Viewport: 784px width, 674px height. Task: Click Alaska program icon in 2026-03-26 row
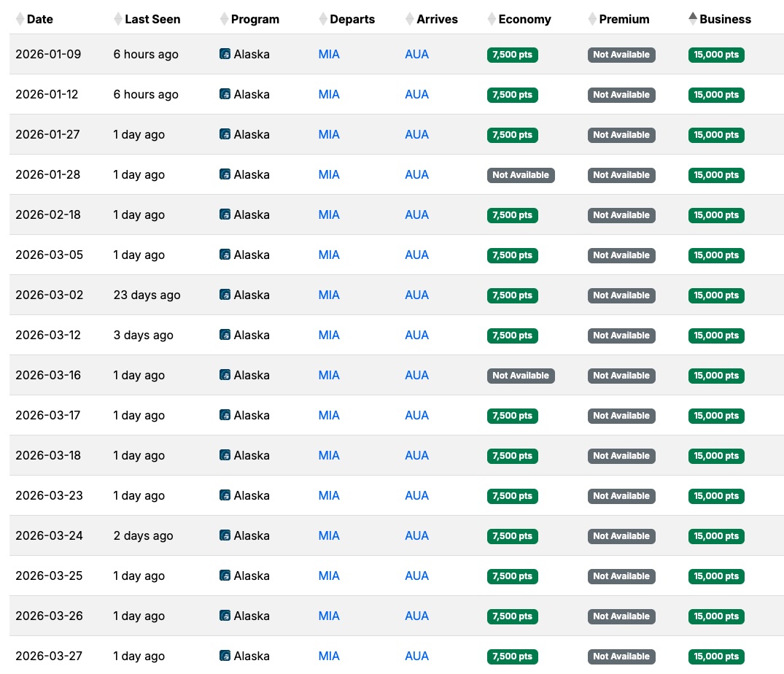[x=225, y=616]
